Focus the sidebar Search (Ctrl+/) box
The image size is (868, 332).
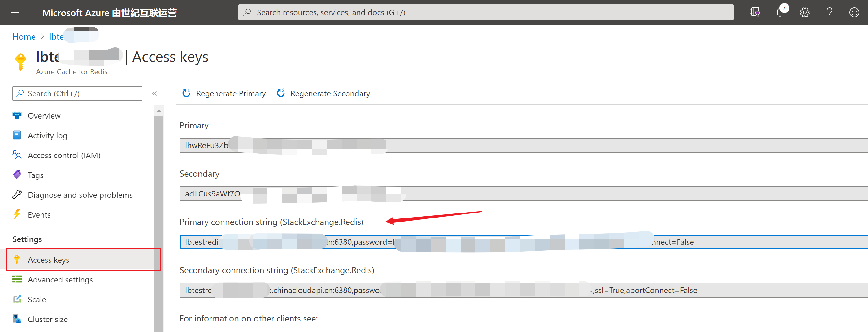(77, 93)
